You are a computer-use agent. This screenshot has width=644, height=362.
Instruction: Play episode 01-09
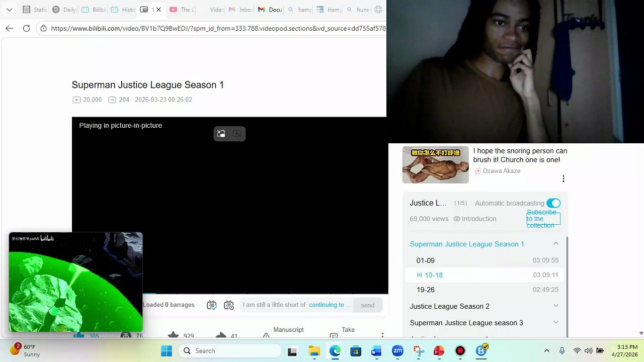(485, 260)
